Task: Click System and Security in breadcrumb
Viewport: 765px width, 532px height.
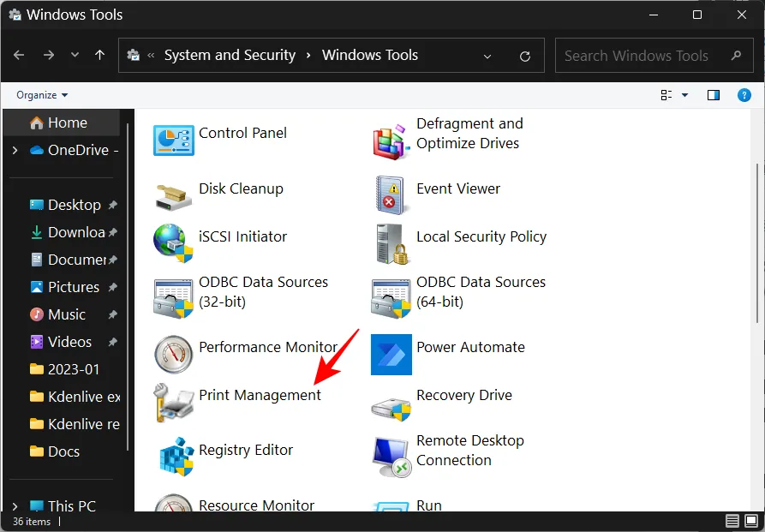Action: (230, 55)
